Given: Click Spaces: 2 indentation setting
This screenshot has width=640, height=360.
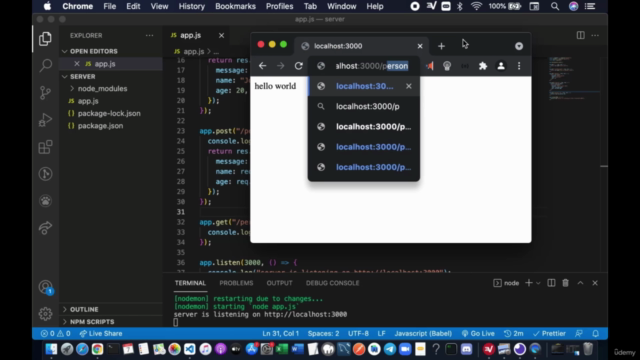Looking at the screenshot, I should (323, 333).
